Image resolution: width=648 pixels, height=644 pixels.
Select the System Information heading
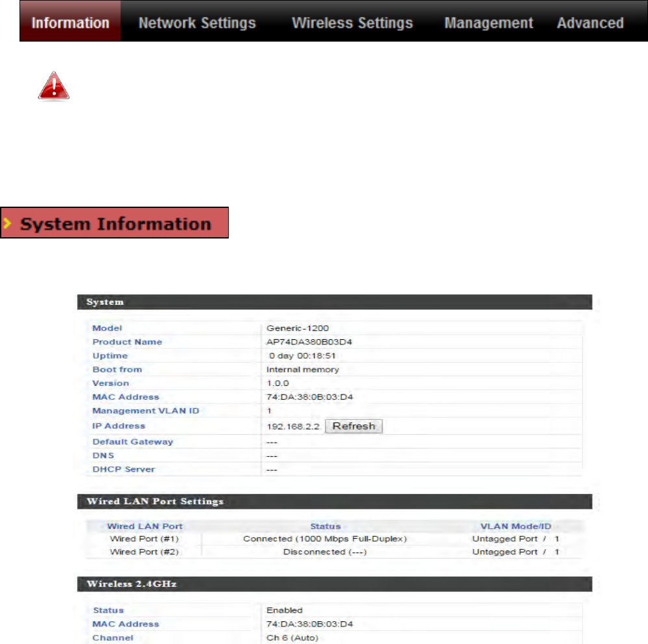(x=116, y=224)
